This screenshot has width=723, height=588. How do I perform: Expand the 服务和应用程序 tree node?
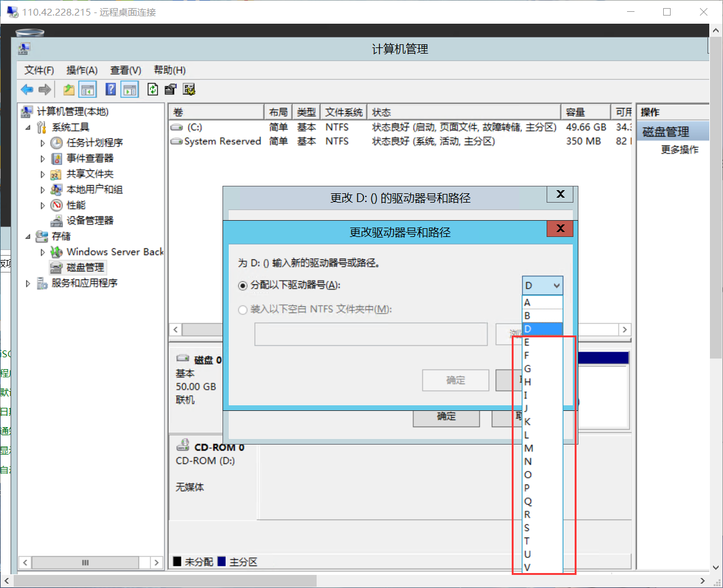[27, 283]
